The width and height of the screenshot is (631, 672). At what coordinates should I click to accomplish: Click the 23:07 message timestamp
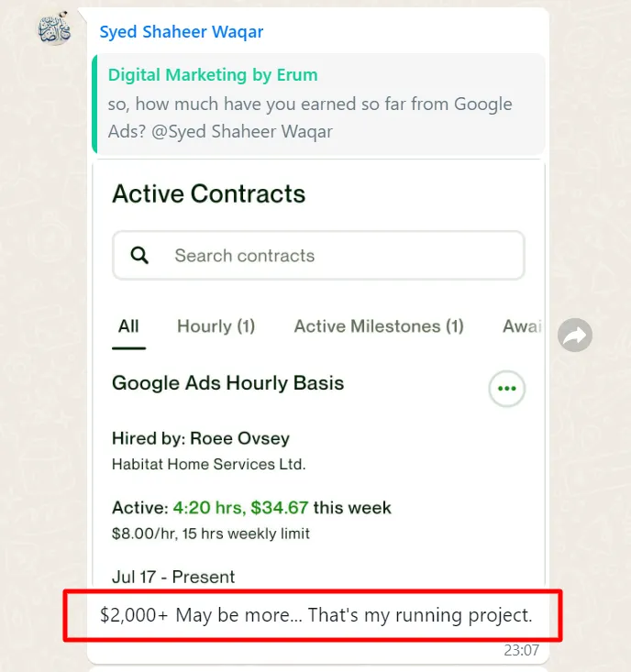point(521,650)
